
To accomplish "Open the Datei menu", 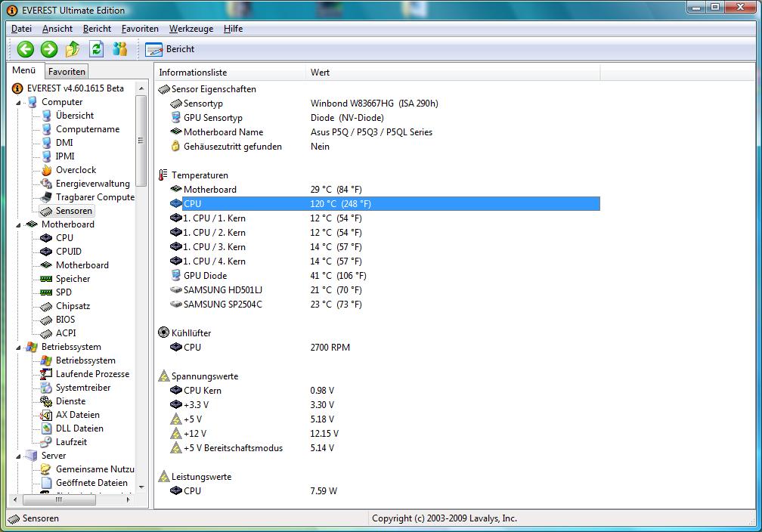I will [x=21, y=29].
